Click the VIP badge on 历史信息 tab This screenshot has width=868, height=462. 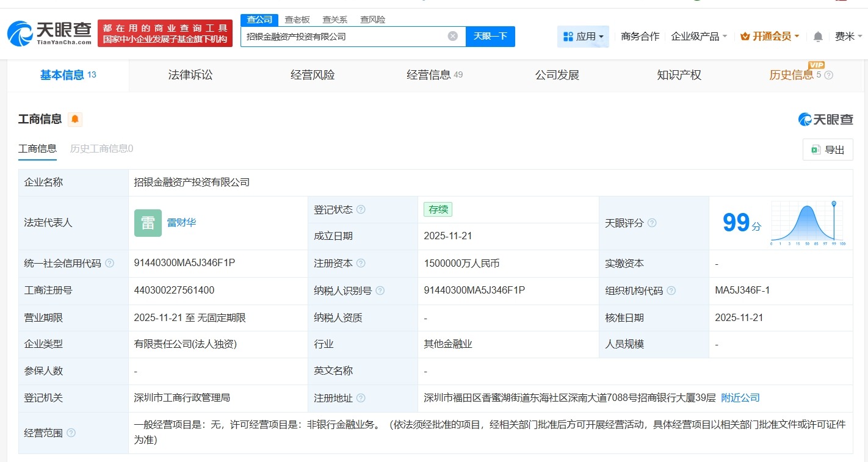(x=817, y=65)
